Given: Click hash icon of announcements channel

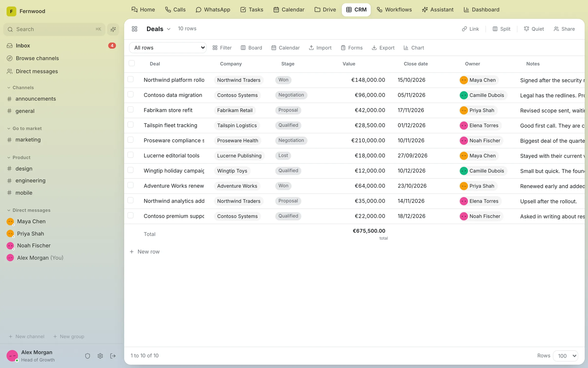Looking at the screenshot, I should click(x=10, y=99).
